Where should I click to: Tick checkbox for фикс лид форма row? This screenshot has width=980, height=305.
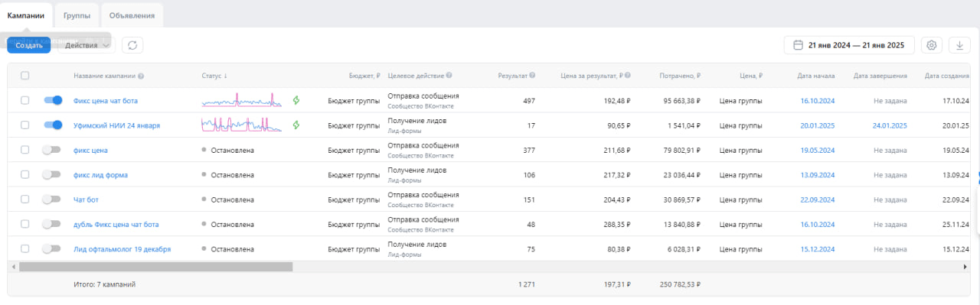(x=25, y=174)
